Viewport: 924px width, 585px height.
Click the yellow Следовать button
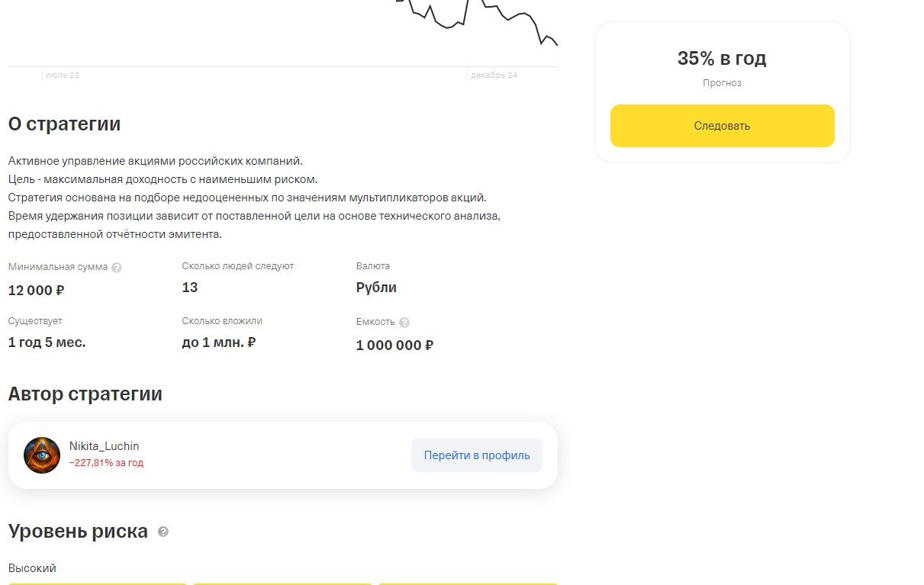point(722,126)
